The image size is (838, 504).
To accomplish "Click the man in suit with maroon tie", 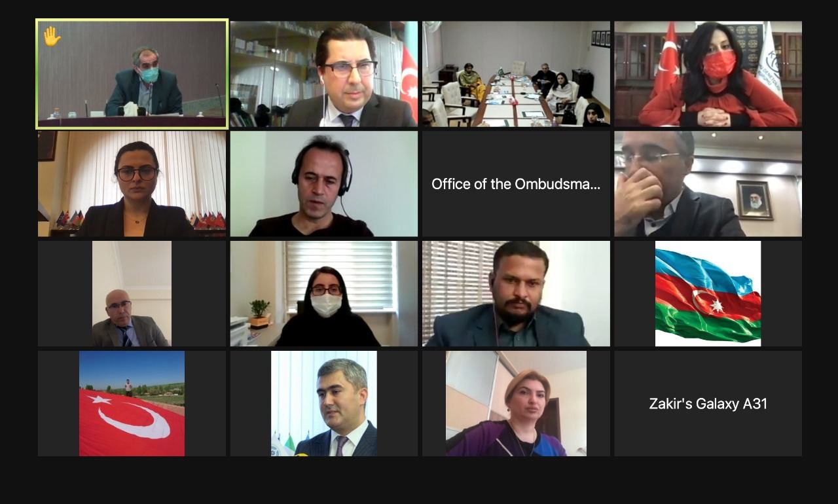I will [324, 403].
